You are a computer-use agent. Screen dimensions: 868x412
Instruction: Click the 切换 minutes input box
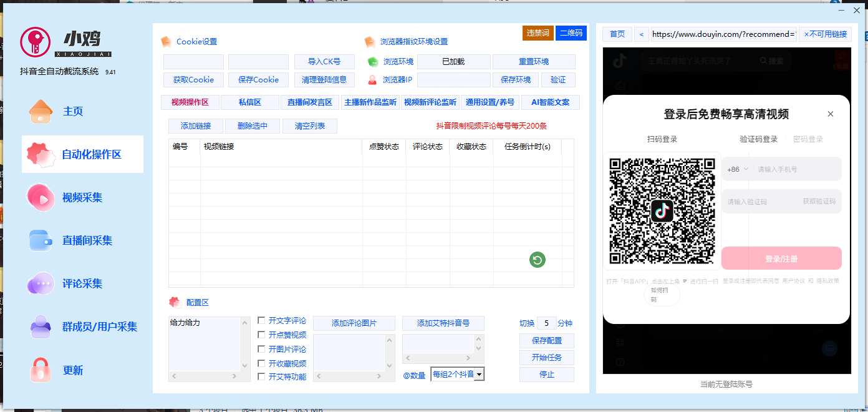(546, 323)
